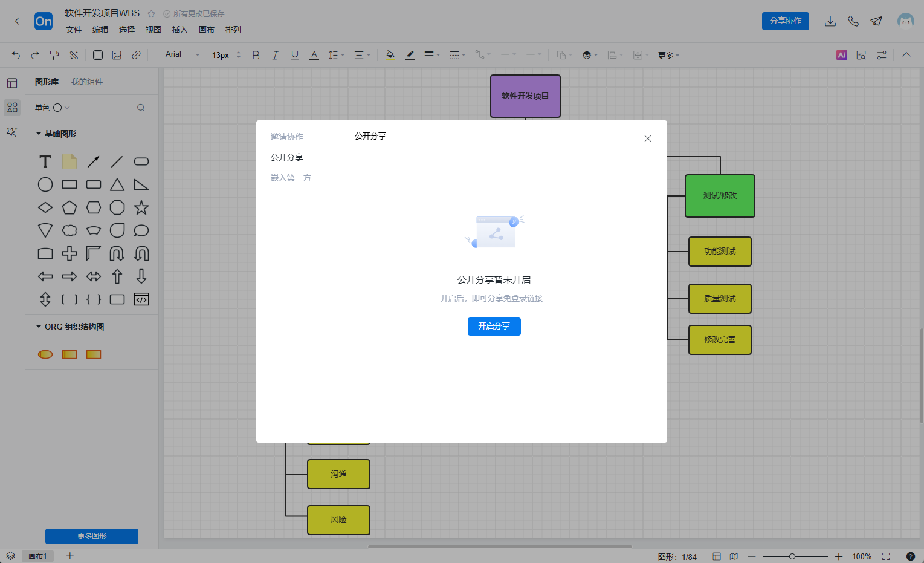The height and width of the screenshot is (563, 924).
Task: Collapse the 基础图形 section
Action: (x=39, y=134)
